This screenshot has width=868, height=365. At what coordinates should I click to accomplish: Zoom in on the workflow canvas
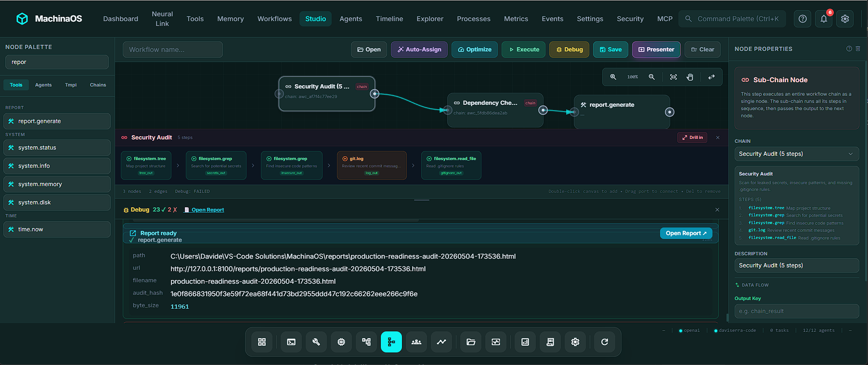[613, 77]
